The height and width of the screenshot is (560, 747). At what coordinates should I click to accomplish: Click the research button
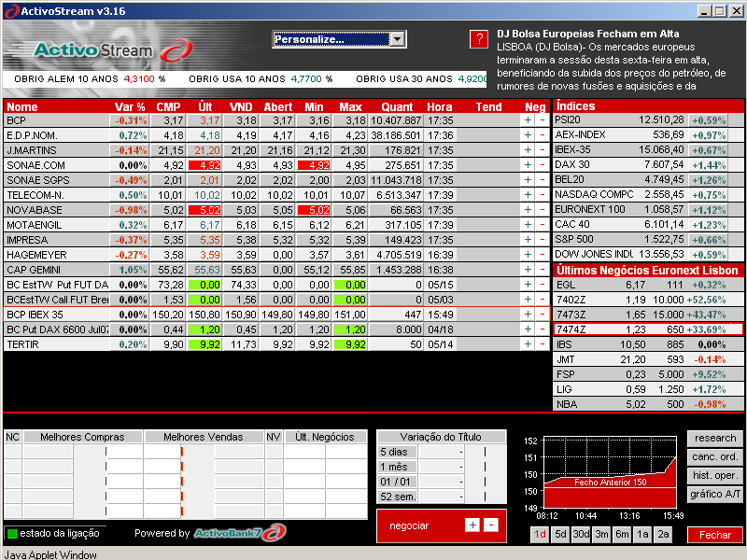tap(715, 438)
